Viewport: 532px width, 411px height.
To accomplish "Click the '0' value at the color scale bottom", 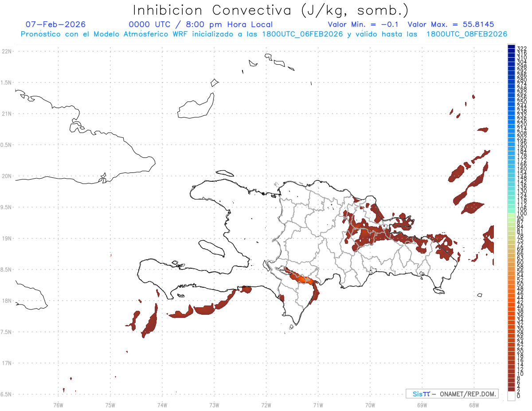I will pos(519,395).
